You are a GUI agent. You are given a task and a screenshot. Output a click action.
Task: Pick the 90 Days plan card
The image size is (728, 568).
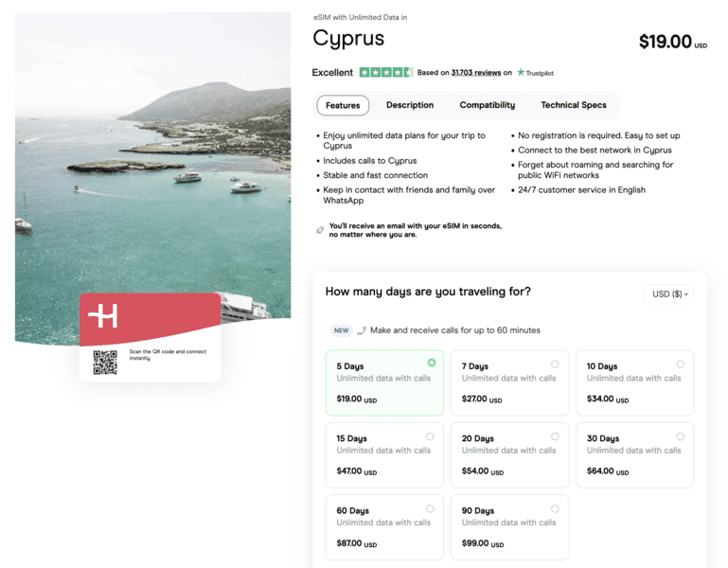point(509,526)
